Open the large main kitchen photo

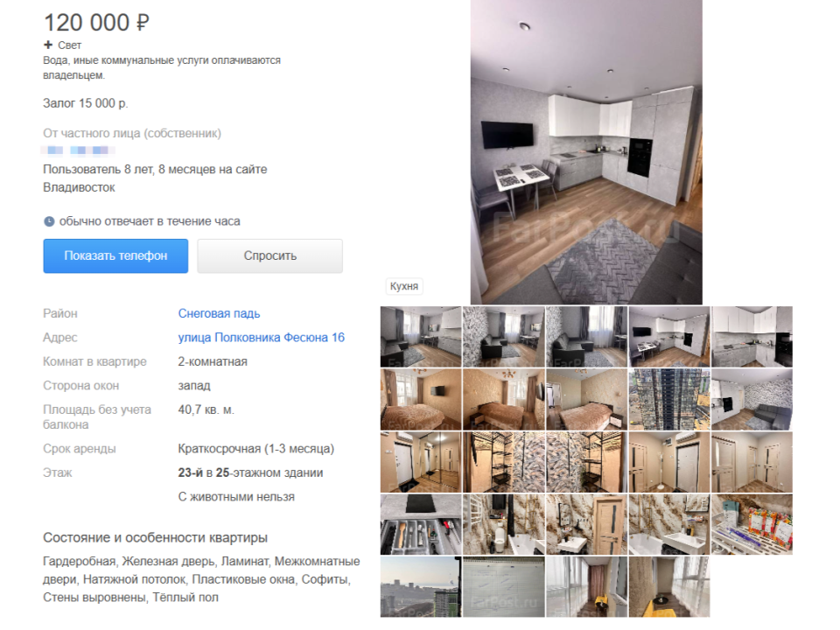pos(586,152)
